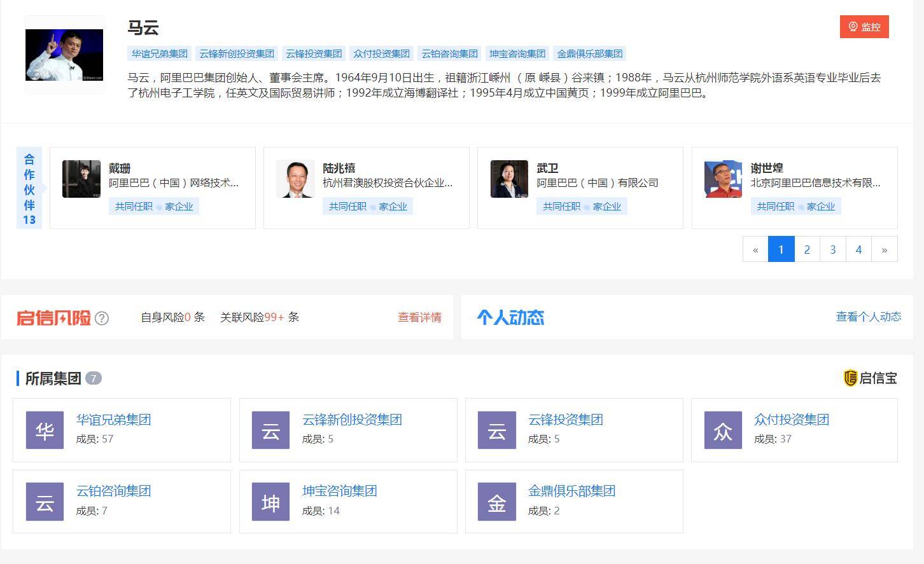Click the next-page double arrow in pagination
The height and width of the screenshot is (564, 924).
click(x=884, y=249)
